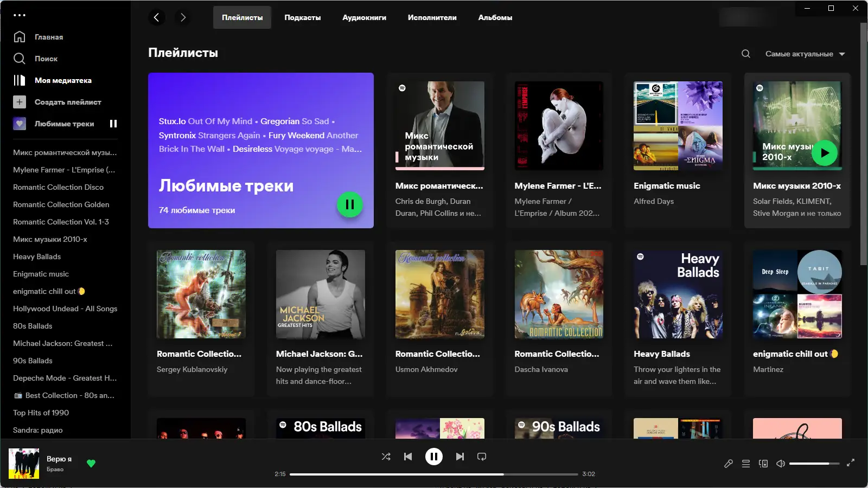Image resolution: width=868 pixels, height=488 pixels.
Task: Go forward with the right navigation arrow
Action: (x=183, y=17)
